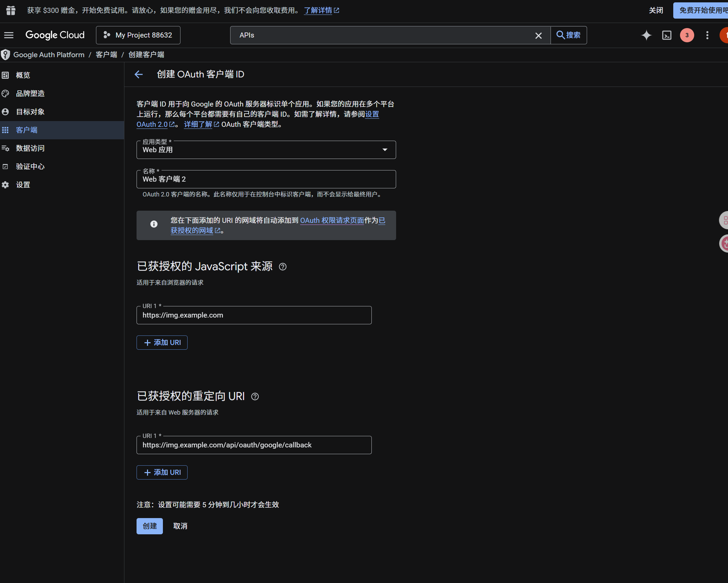Open the main navigation hamburger menu

(9, 35)
